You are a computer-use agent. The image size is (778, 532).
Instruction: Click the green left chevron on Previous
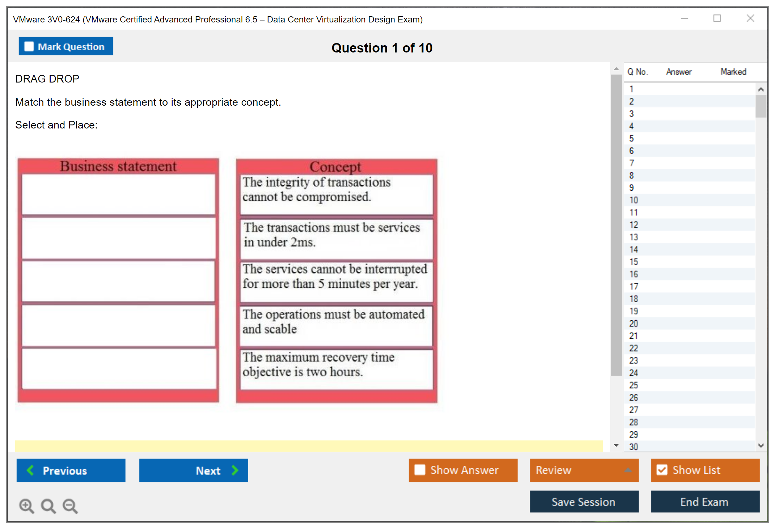[30, 470]
